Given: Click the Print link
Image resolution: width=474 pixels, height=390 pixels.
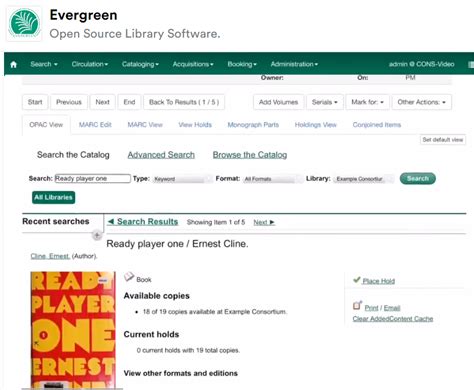Looking at the screenshot, I should 371,308.
